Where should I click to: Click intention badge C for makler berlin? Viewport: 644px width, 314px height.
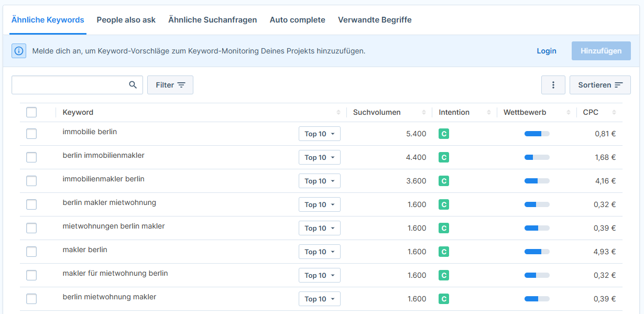click(x=444, y=252)
